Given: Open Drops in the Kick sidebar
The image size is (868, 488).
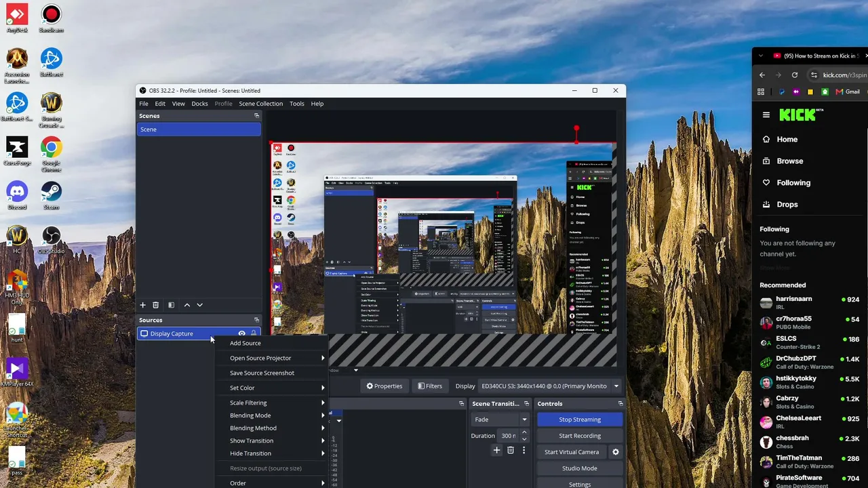Looking at the screenshot, I should (x=787, y=204).
